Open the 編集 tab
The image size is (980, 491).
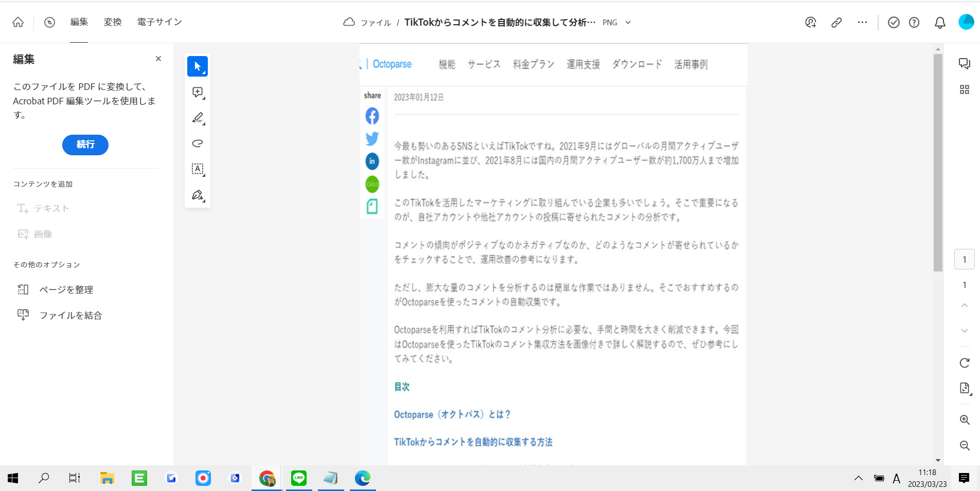point(79,22)
